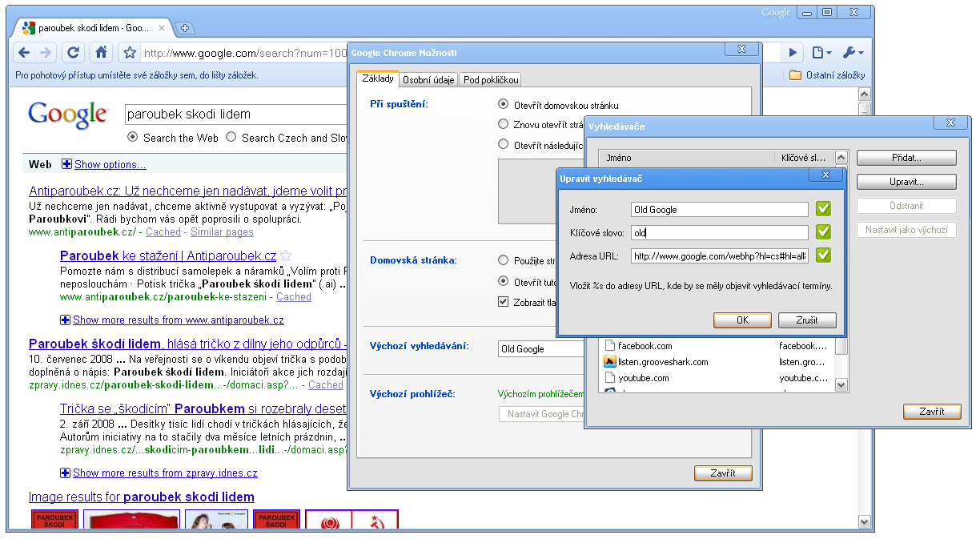Viewport: 980px width, 539px height.
Task: Bookmark this page with the address bar star
Action: coord(130,53)
